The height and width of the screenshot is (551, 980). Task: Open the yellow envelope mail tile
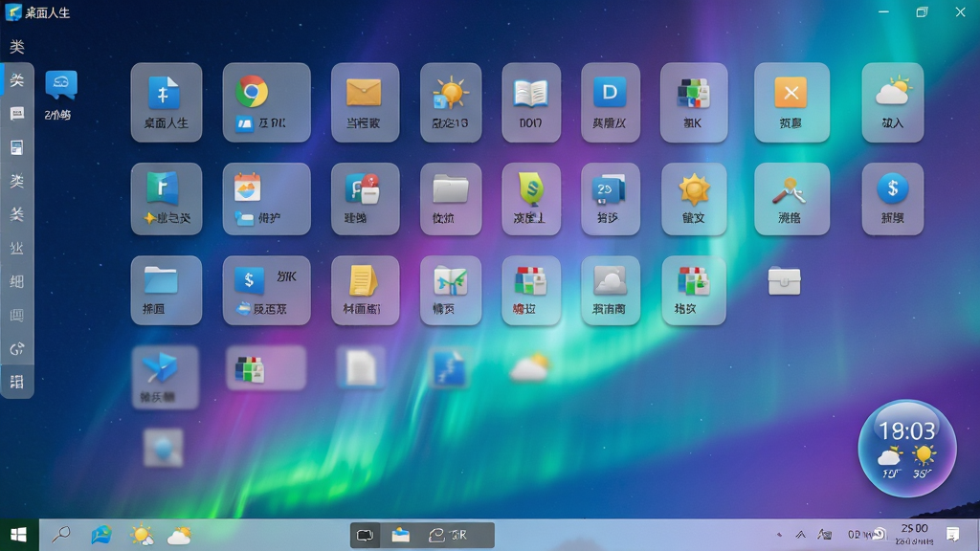tap(365, 102)
